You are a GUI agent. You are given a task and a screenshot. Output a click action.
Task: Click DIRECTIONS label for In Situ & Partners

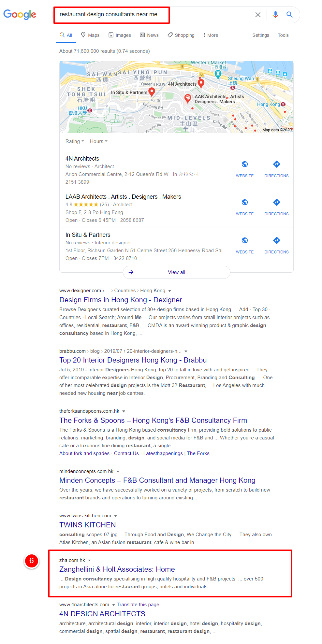tap(277, 252)
